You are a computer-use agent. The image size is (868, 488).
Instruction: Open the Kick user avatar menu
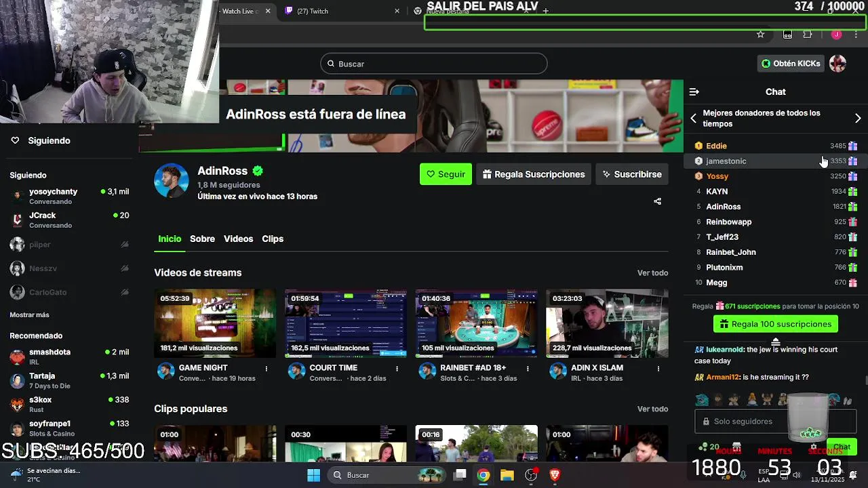(x=838, y=64)
